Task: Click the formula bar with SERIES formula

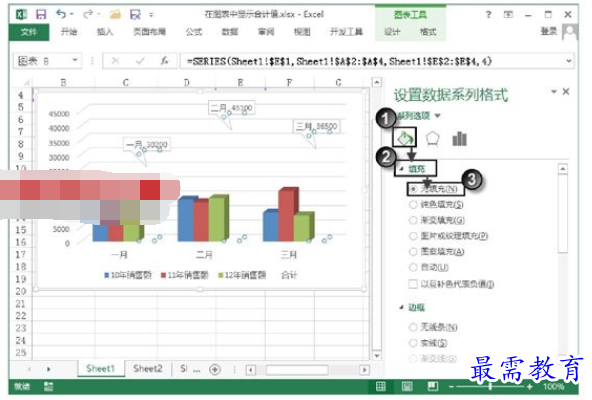Action: point(372,61)
